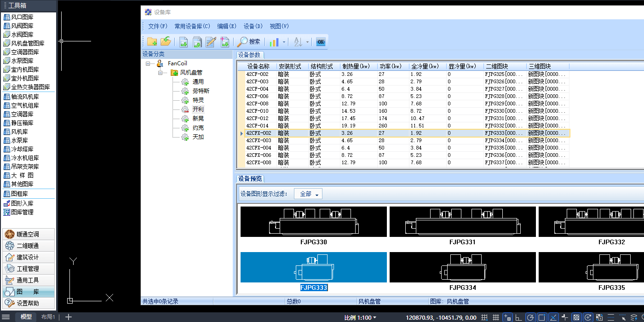Image resolution: width=644 pixels, height=322 pixels.
Task: Open the dropdown arrow beside the chart icon
Action: (x=284, y=42)
